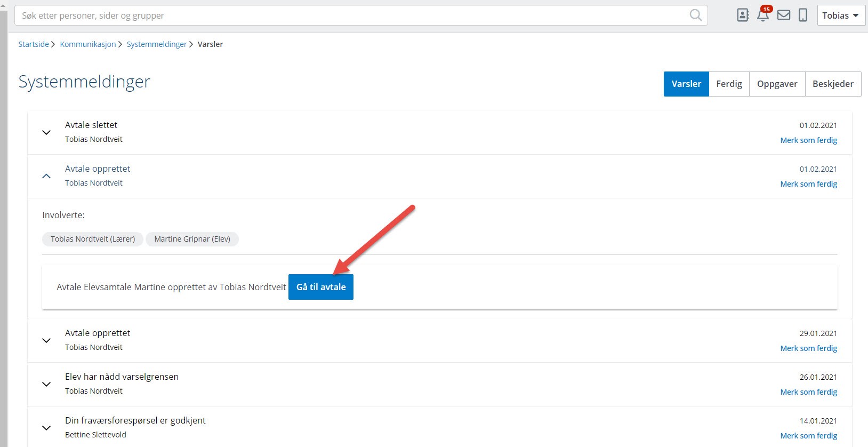The width and height of the screenshot is (868, 447).
Task: Select the Martine Gripnar (Elev) chip
Action: click(x=192, y=239)
